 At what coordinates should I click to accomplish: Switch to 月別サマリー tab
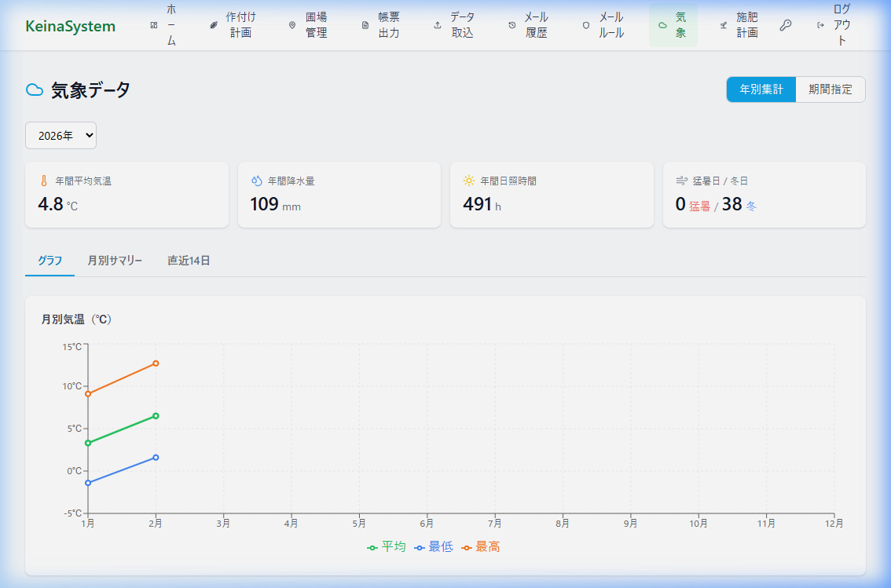point(115,261)
